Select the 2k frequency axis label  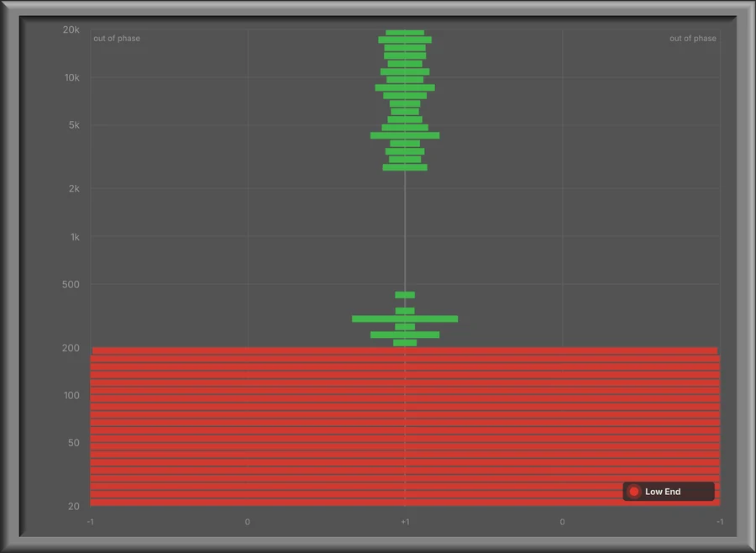(74, 189)
